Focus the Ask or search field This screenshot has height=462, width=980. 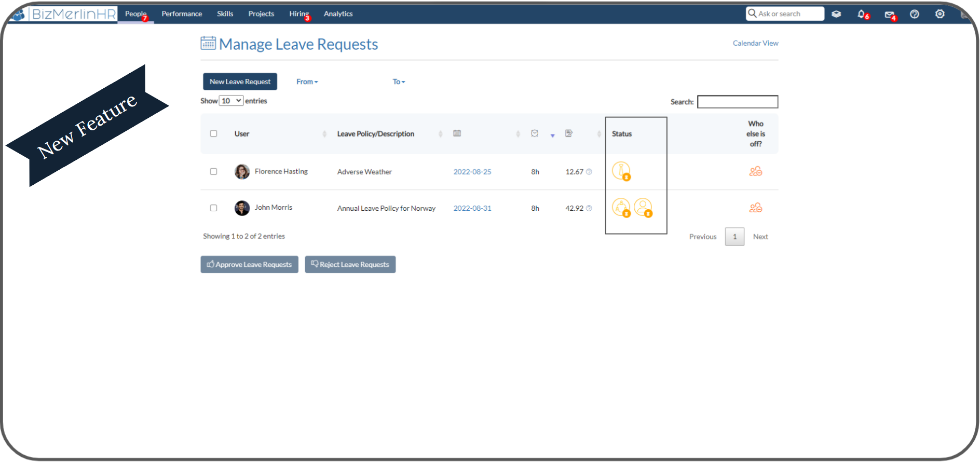click(785, 13)
